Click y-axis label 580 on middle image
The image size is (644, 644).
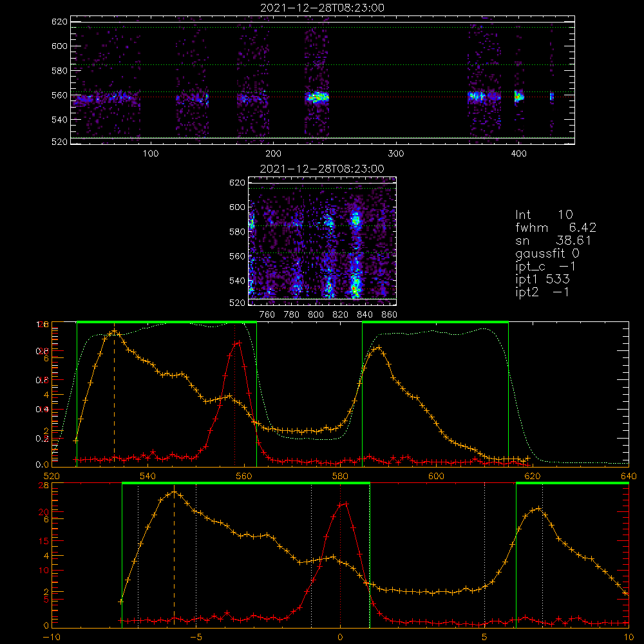pyautogui.click(x=237, y=232)
